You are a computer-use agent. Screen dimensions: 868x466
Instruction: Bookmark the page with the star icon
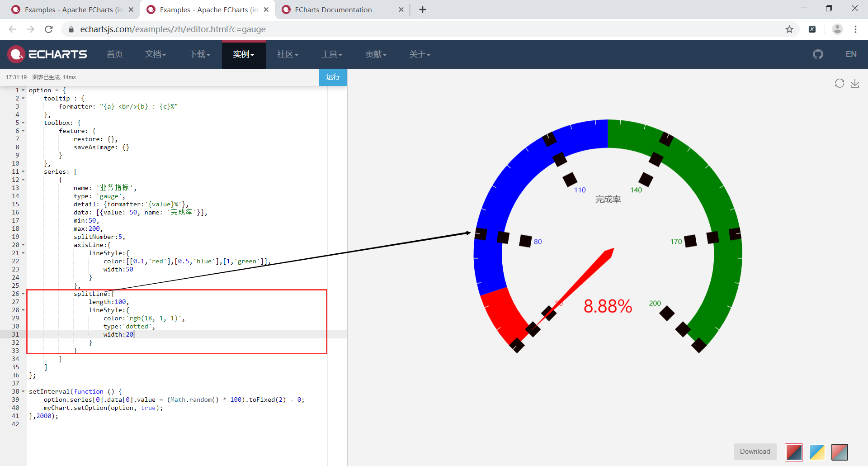[x=790, y=29]
